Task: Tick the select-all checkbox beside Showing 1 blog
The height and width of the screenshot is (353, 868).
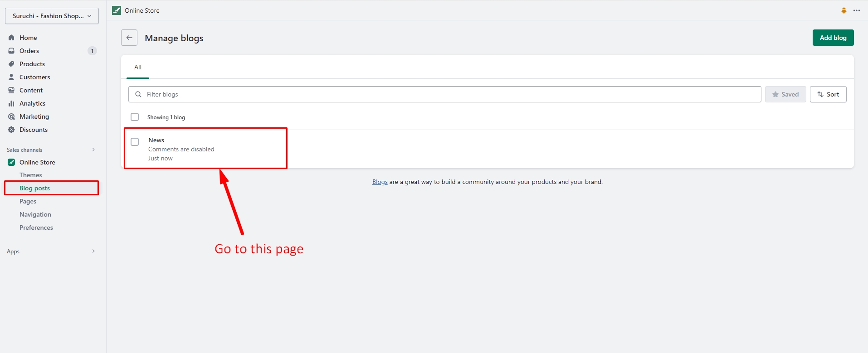Action: pos(135,117)
